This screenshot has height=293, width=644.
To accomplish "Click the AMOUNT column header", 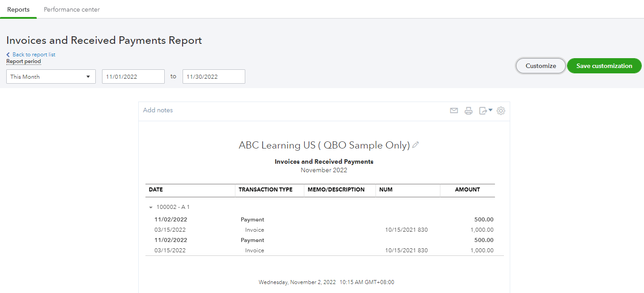I will click(x=467, y=190).
